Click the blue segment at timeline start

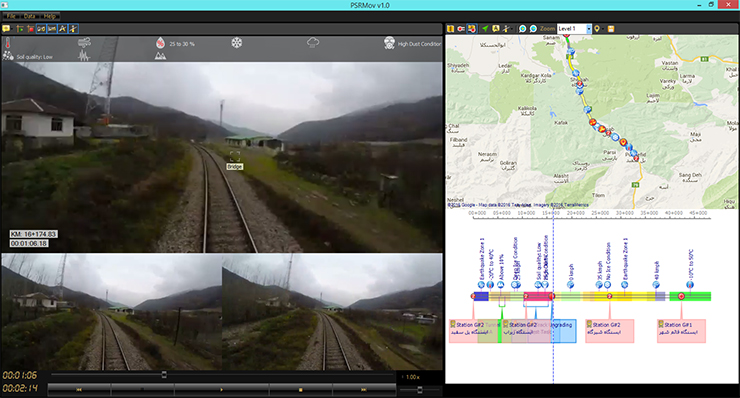(481, 296)
